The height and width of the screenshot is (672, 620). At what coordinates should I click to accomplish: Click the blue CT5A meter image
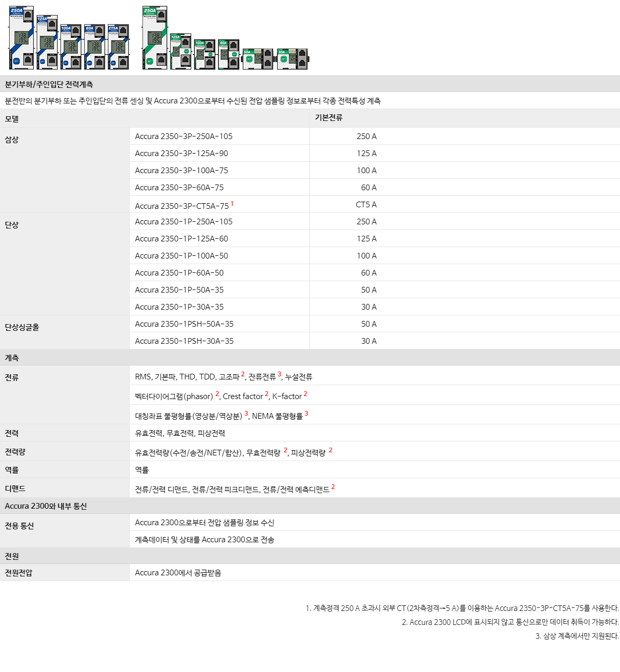click(118, 47)
